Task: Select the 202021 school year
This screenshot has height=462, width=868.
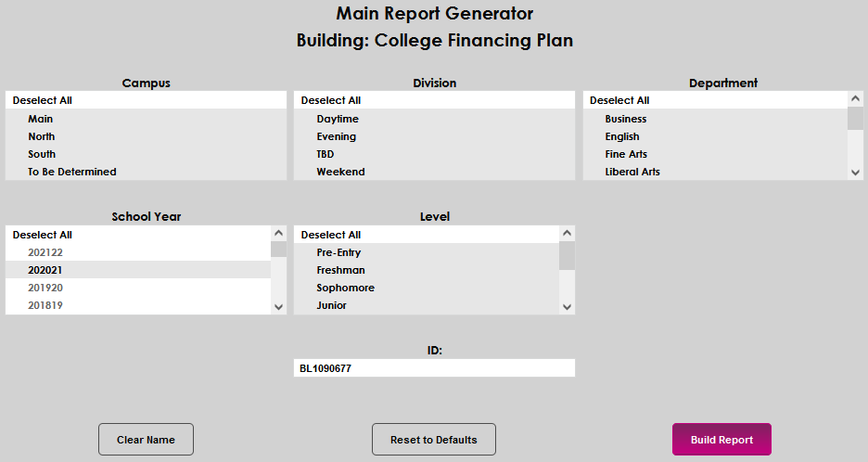Action: (45, 270)
